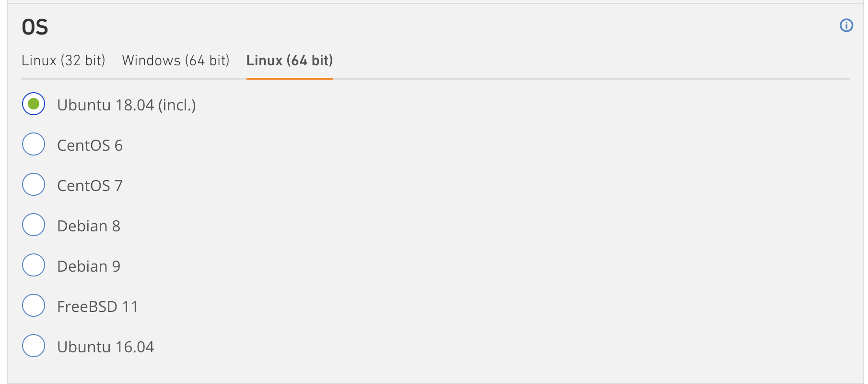
Task: Select the CentOS 7 radio button
Action: coord(34,184)
